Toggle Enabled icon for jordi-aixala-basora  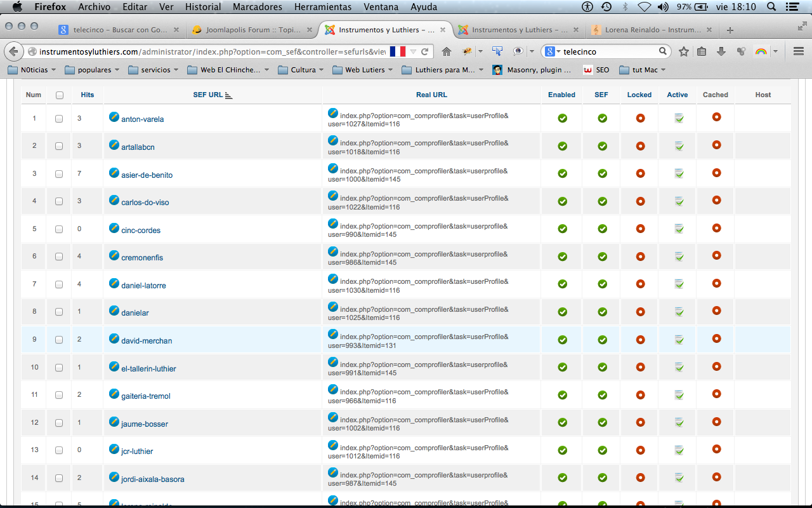(x=562, y=478)
